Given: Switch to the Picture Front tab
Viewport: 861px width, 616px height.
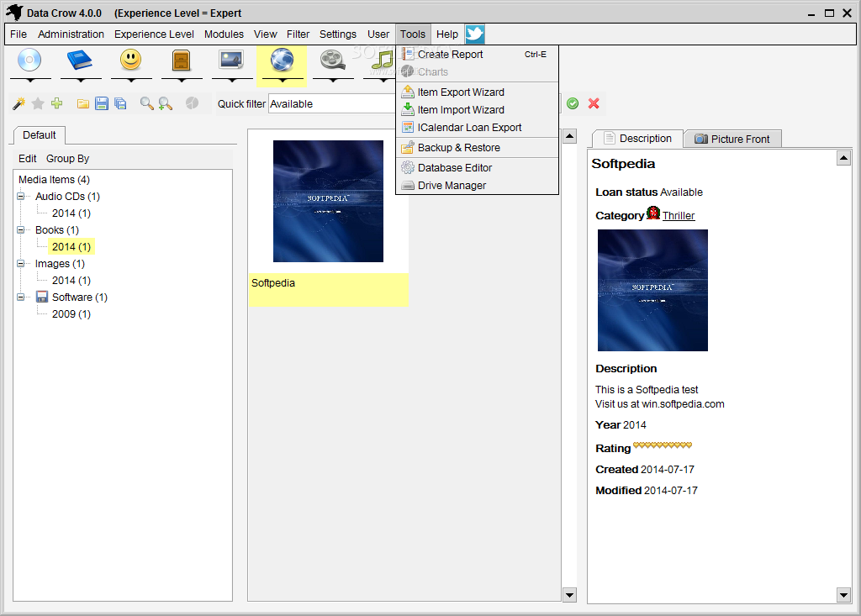Looking at the screenshot, I should coord(732,139).
